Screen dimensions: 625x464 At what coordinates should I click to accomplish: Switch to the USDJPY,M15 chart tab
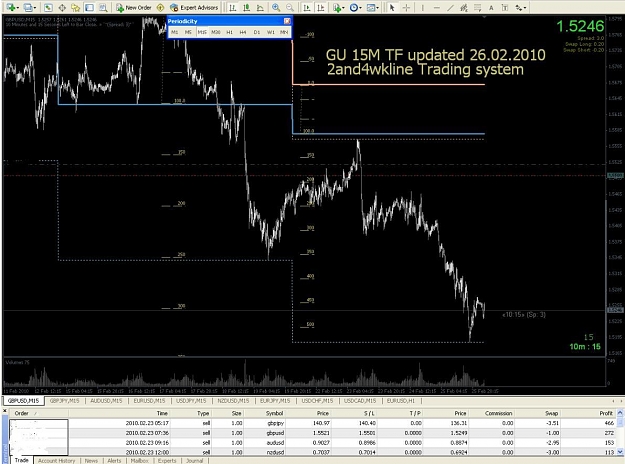point(191,401)
